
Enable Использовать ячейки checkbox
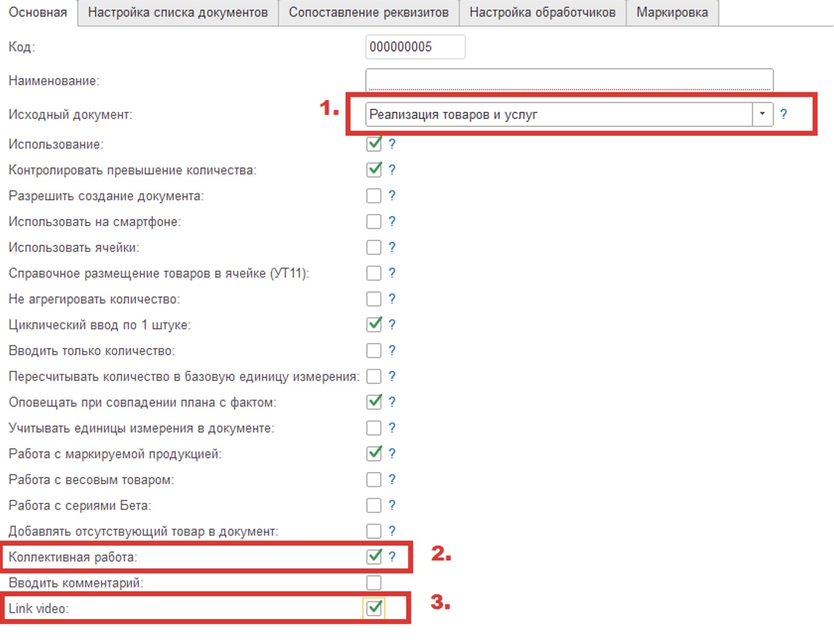point(374,247)
